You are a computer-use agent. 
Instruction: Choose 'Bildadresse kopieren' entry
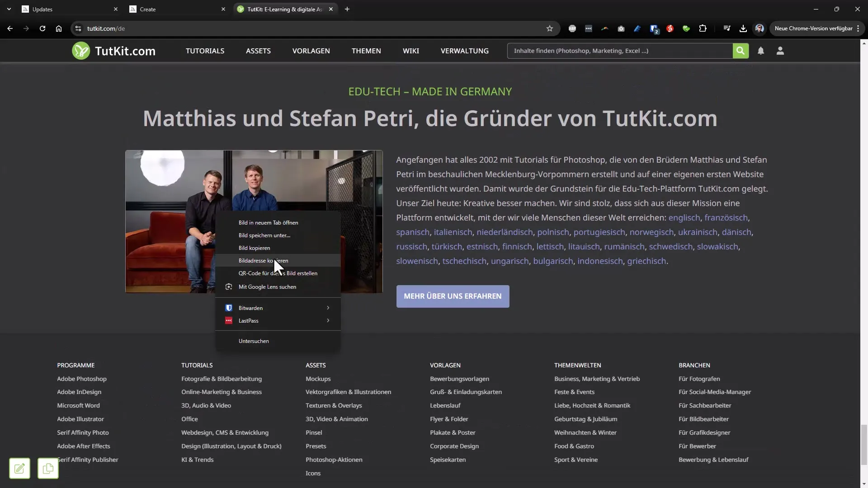pos(278,261)
